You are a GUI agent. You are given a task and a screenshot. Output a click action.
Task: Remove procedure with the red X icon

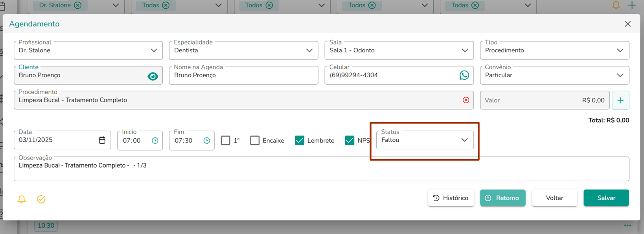click(x=466, y=100)
